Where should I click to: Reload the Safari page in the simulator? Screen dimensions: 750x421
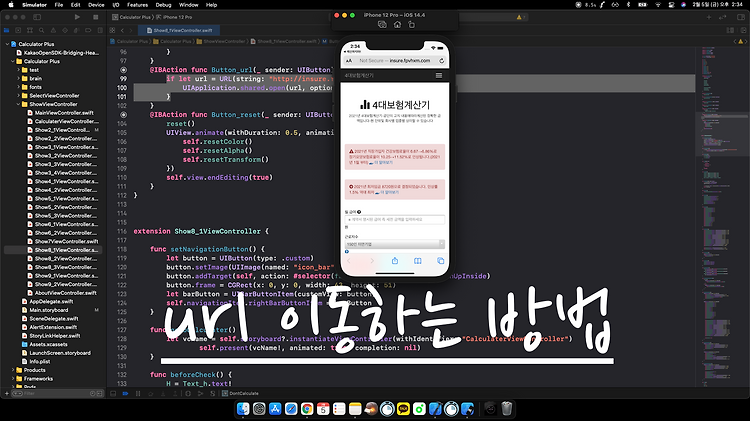pyautogui.click(x=441, y=61)
